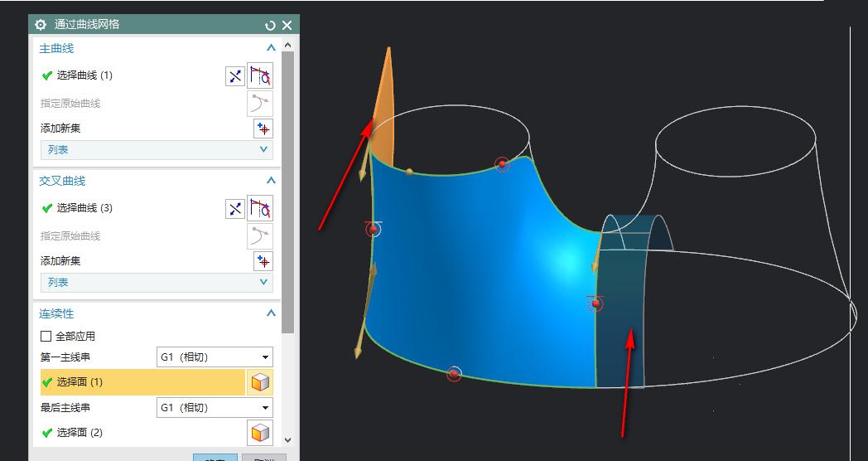Image resolution: width=868 pixels, height=461 pixels.
Task: Open the 第一主线串 continuity dropdown
Action: [x=215, y=357]
